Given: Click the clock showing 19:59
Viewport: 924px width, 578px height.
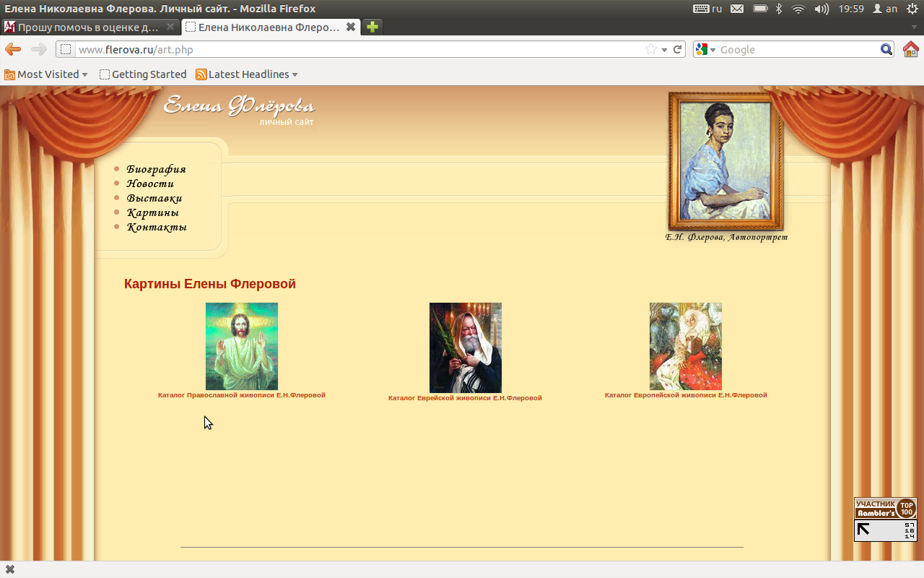Looking at the screenshot, I should pos(852,9).
